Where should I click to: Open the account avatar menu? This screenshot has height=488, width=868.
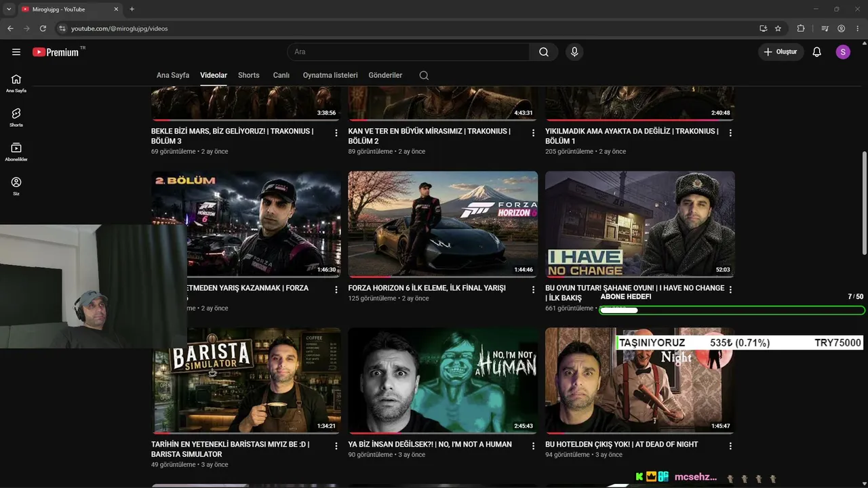[843, 52]
